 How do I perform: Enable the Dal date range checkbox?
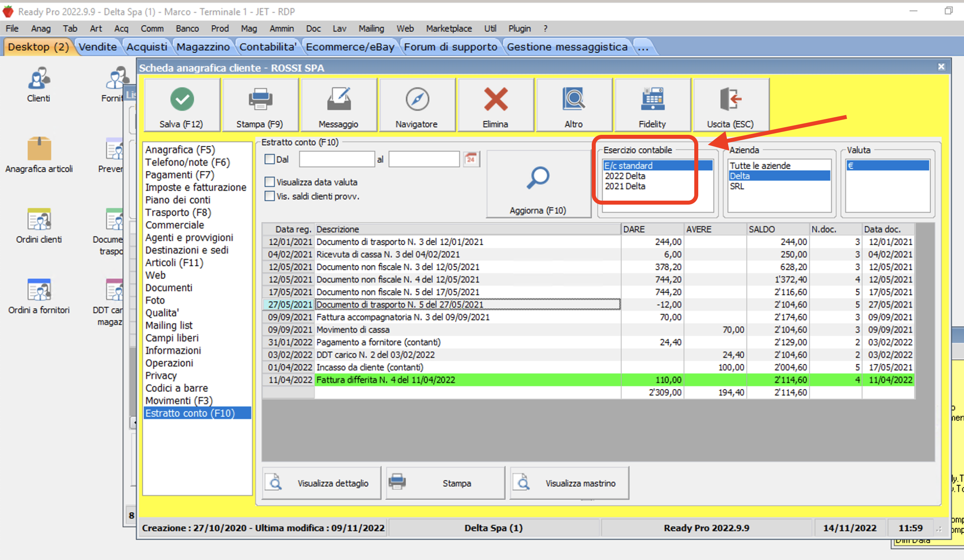270,159
